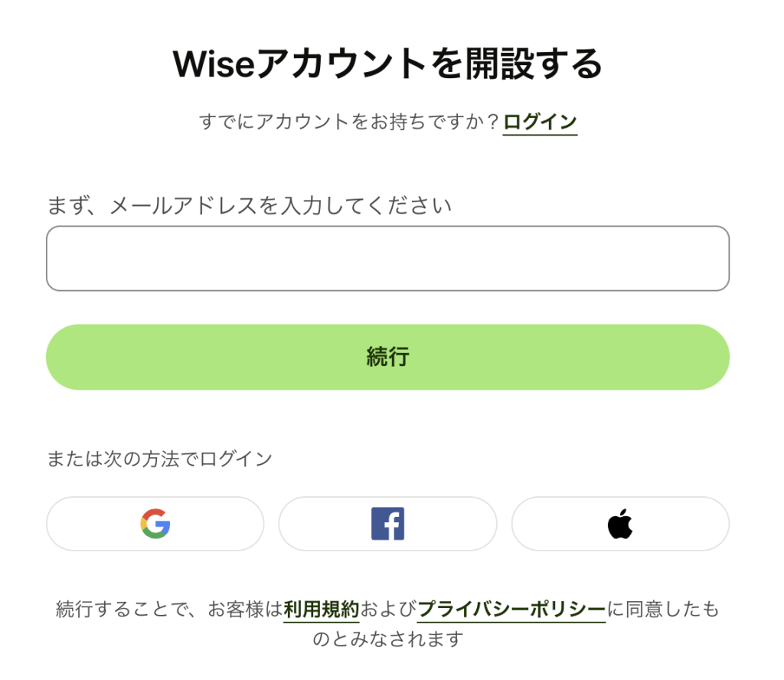Select the black apple social login

coord(620,524)
